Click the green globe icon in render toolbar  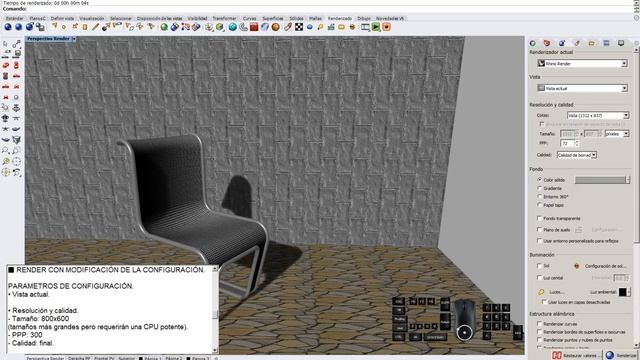coord(164,27)
